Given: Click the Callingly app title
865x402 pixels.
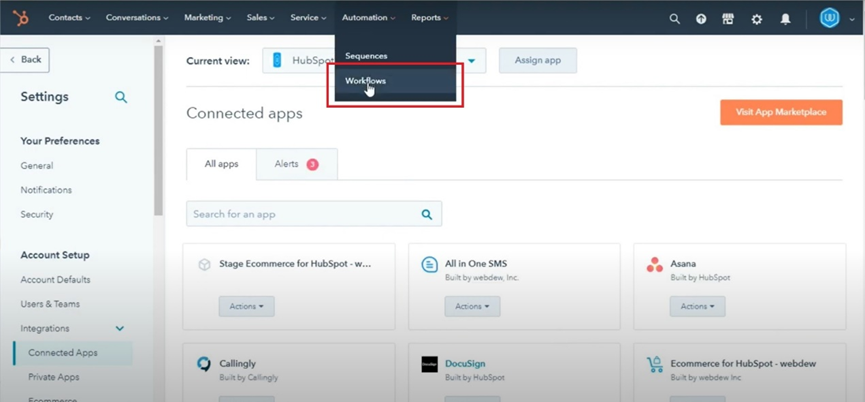Looking at the screenshot, I should (237, 364).
